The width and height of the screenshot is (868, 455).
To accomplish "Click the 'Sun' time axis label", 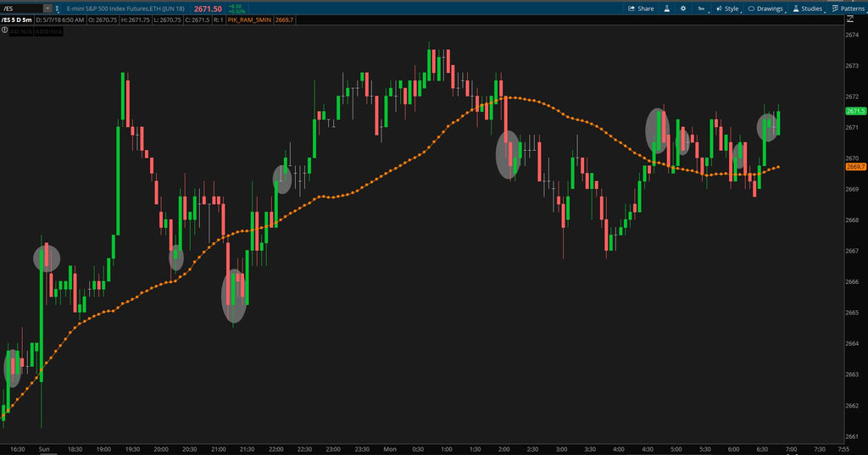I will click(44, 449).
